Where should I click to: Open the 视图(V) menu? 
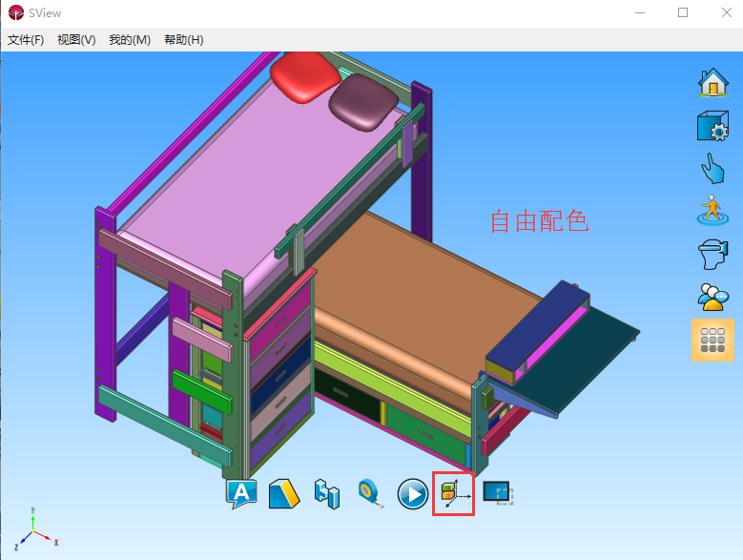point(76,40)
